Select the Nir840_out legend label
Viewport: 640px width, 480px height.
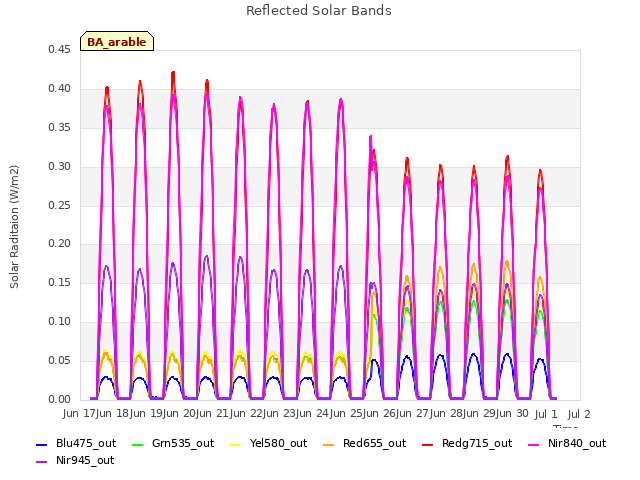pos(577,443)
